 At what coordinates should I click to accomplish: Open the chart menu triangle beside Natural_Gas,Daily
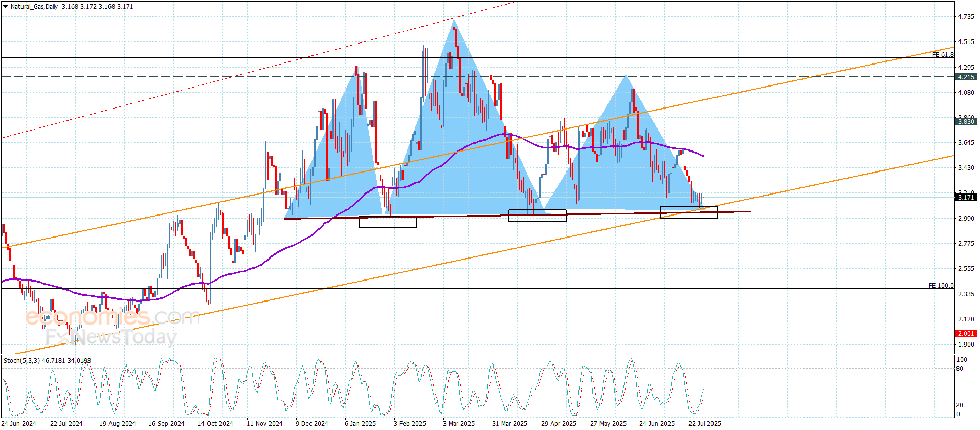click(6, 7)
